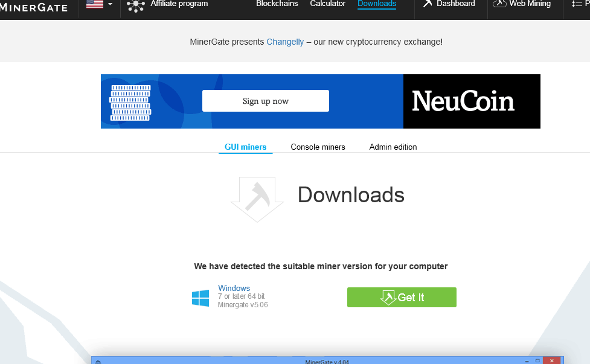Open the US flag language selector
The image size is (590, 364).
pyautogui.click(x=95, y=4)
